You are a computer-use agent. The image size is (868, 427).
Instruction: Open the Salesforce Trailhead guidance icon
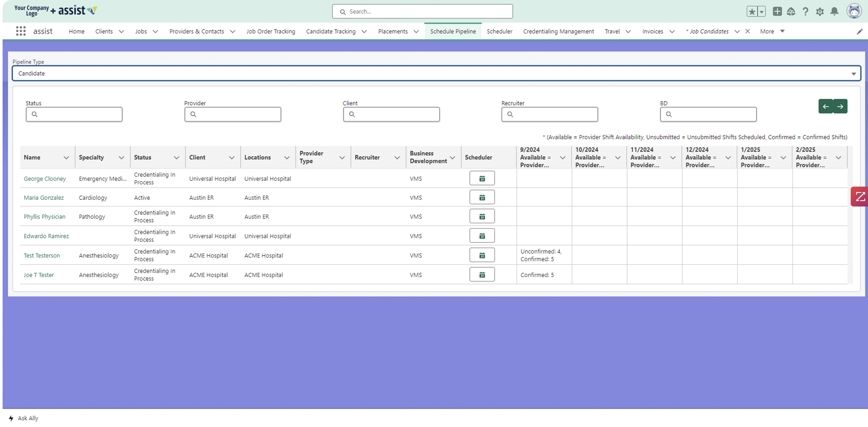tap(791, 11)
